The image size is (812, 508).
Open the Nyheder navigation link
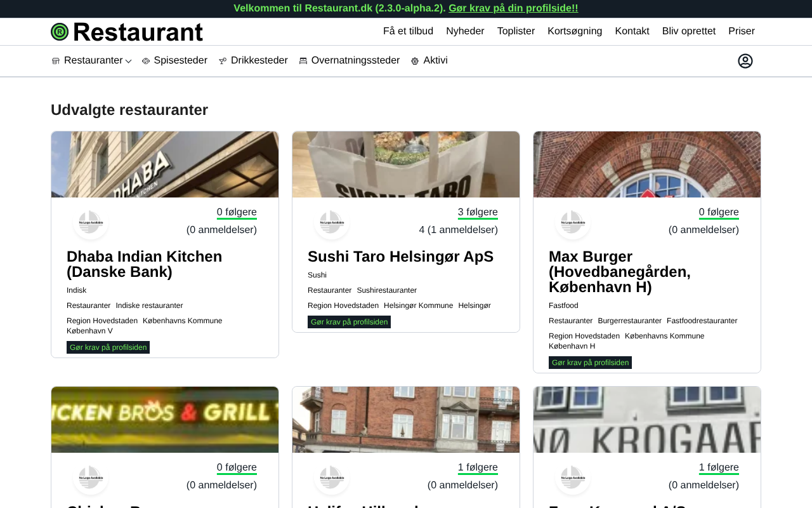tap(465, 31)
